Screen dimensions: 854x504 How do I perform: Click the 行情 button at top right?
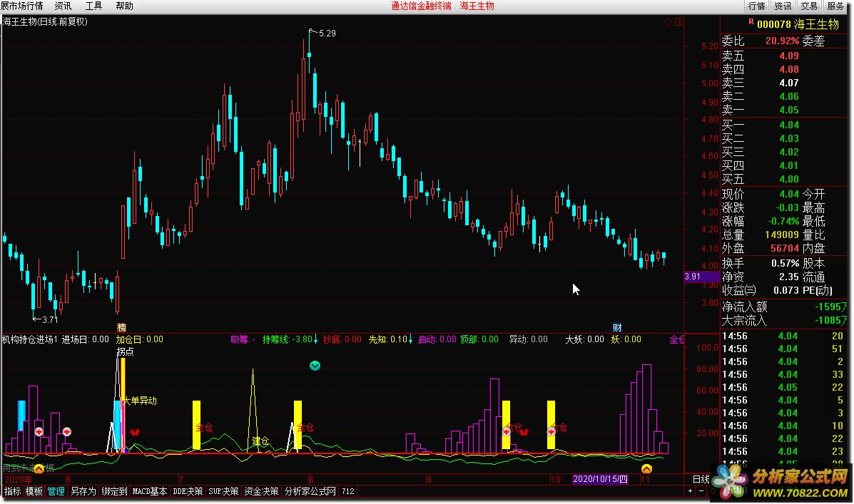pos(757,6)
